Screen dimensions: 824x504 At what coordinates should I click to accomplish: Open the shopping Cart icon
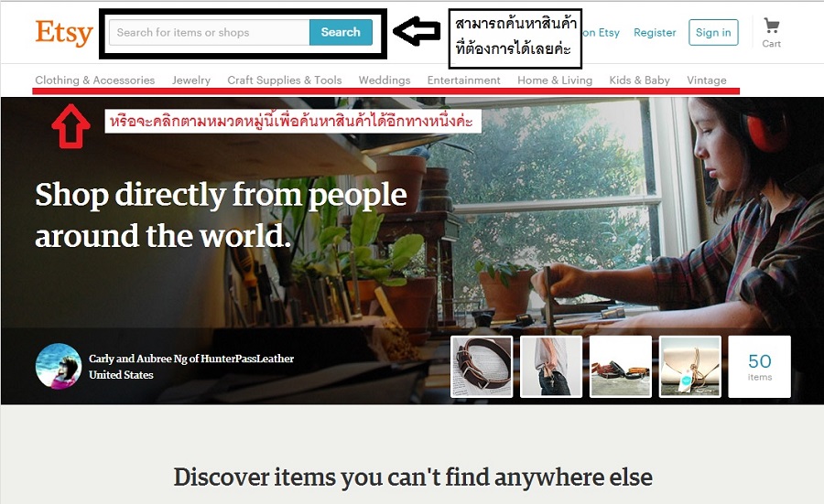tap(772, 33)
